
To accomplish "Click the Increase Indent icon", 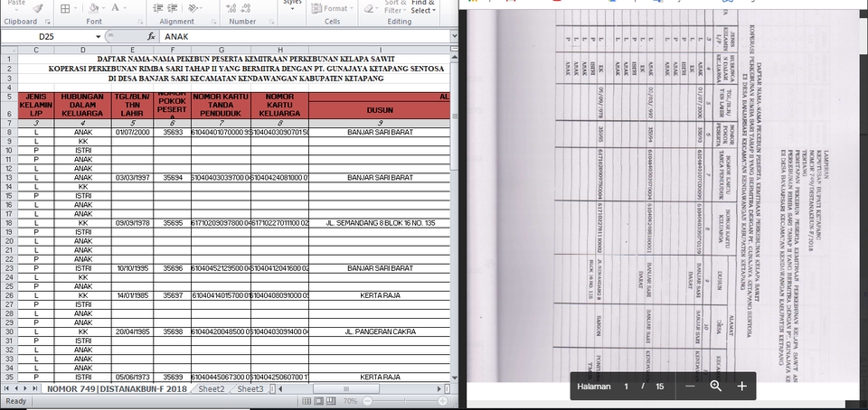I will (173, 8).
